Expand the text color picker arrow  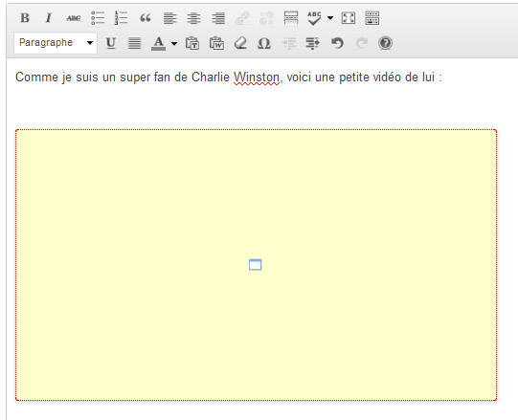[x=174, y=43]
